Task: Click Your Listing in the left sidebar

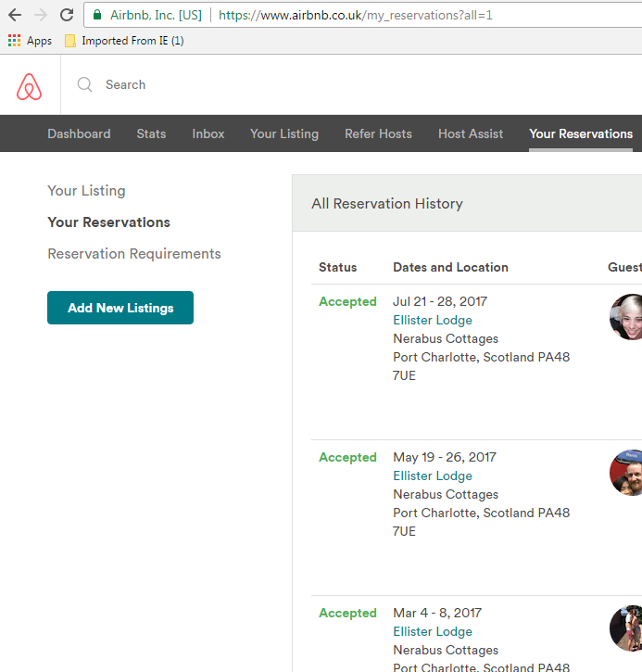Action: pos(86,191)
